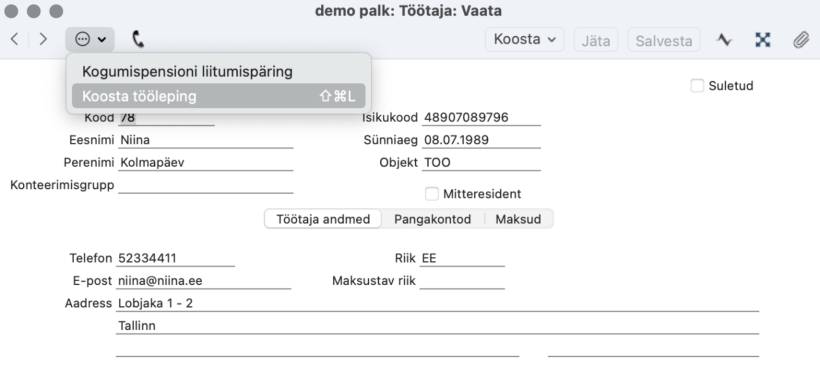The image size is (820, 366).
Task: Open attachments with the paperclip icon
Action: [801, 40]
